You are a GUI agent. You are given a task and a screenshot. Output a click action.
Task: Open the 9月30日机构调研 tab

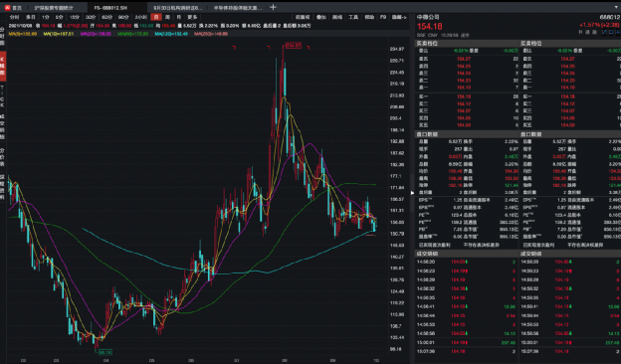point(177,8)
